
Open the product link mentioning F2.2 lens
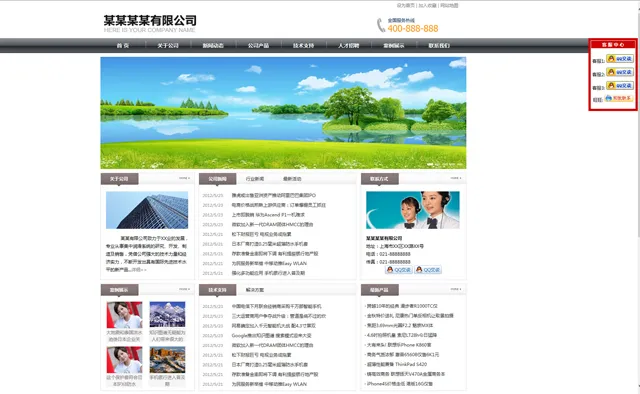(x=400, y=325)
